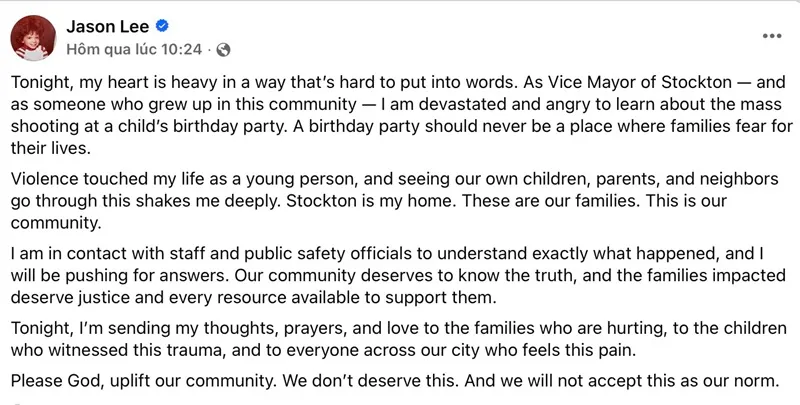Click the globe public-audience icon

pos(223,48)
